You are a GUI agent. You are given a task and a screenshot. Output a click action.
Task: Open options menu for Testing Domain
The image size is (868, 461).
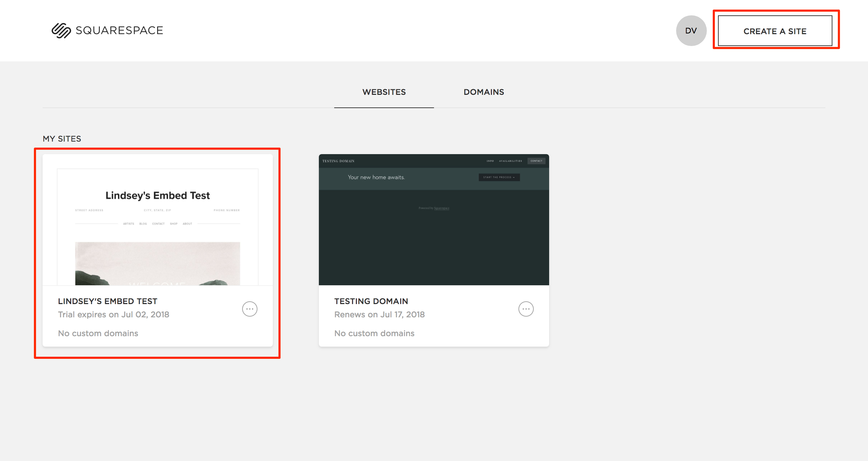(526, 309)
